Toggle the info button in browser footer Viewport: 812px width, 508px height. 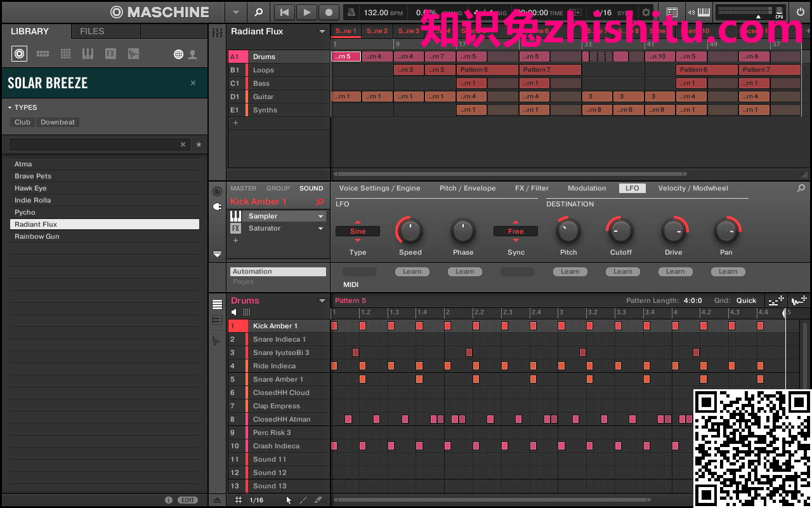tap(169, 500)
